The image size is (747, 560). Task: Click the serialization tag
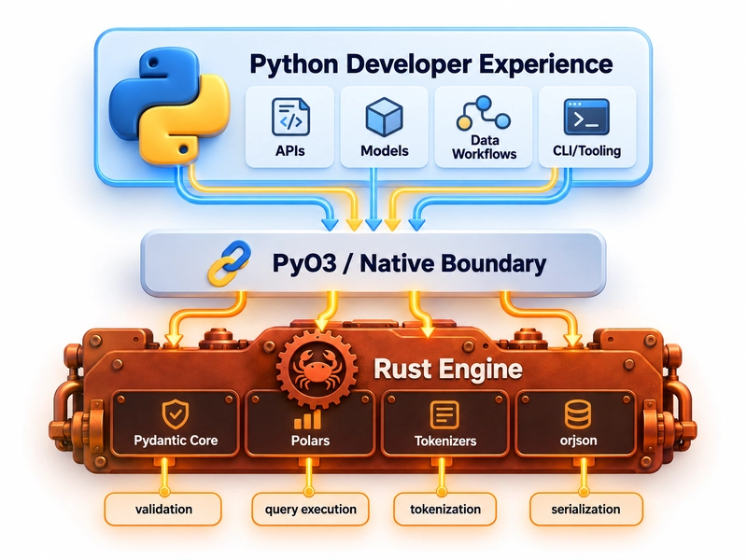586,509
